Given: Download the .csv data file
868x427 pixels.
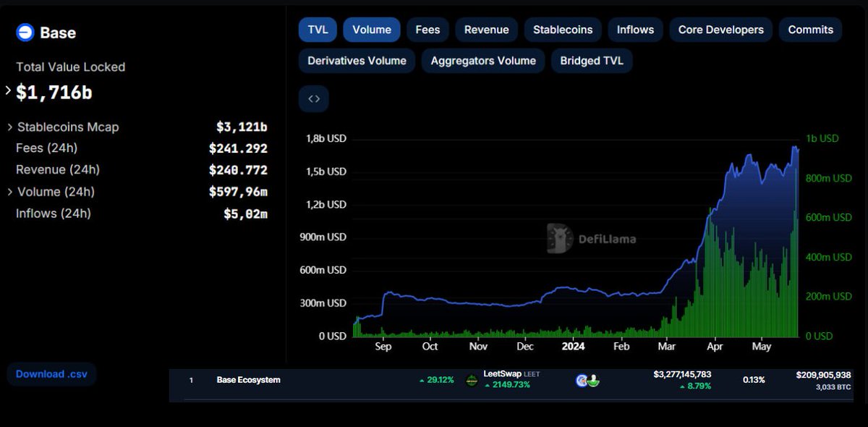Looking at the screenshot, I should pyautogui.click(x=51, y=374).
